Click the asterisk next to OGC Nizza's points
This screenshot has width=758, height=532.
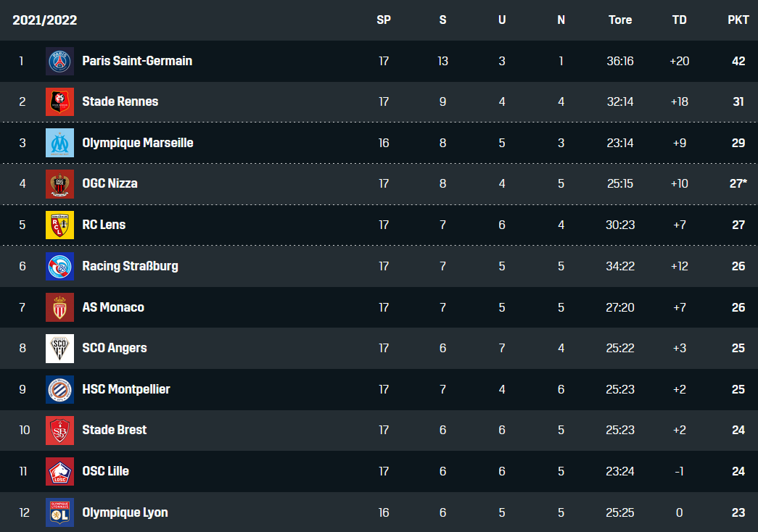[x=746, y=181]
